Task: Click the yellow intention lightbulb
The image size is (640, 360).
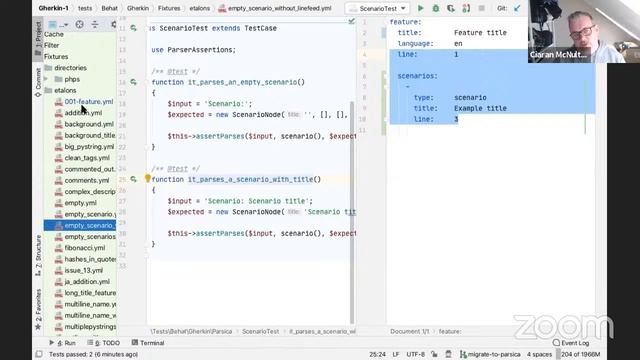Action: pos(148,178)
